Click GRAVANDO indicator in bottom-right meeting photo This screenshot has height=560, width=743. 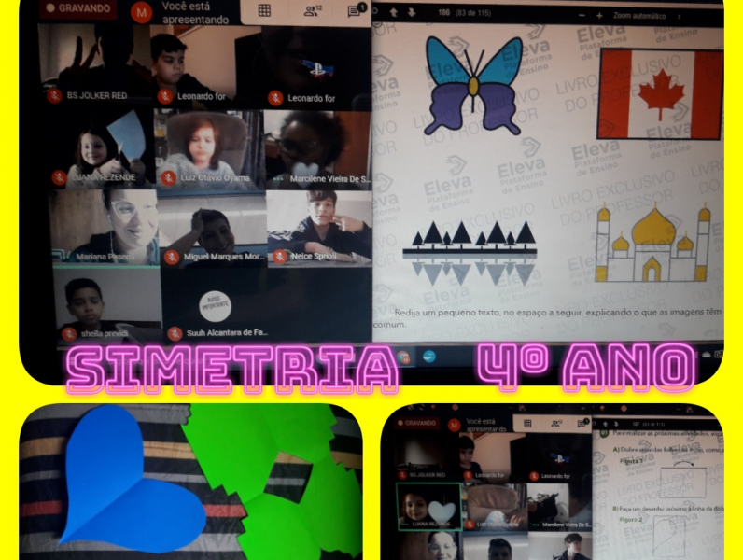pos(418,423)
